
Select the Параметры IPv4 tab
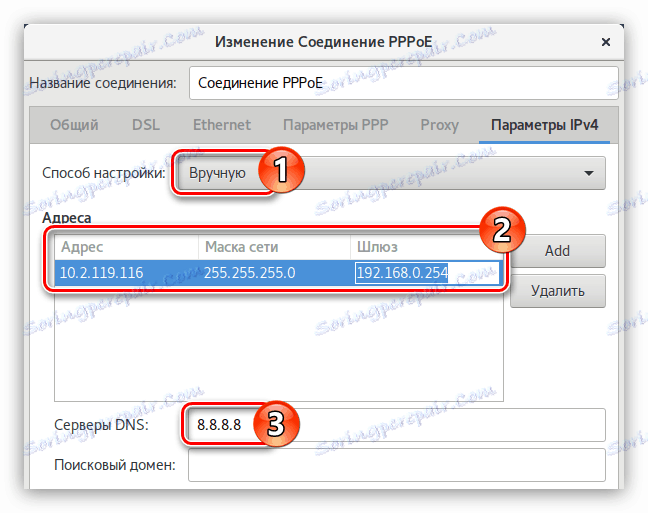(544, 126)
